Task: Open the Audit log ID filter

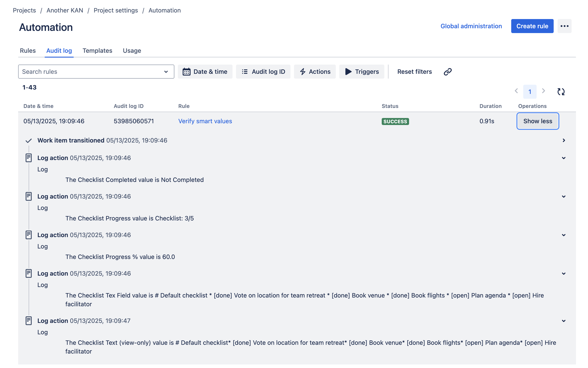Action: coord(263,72)
